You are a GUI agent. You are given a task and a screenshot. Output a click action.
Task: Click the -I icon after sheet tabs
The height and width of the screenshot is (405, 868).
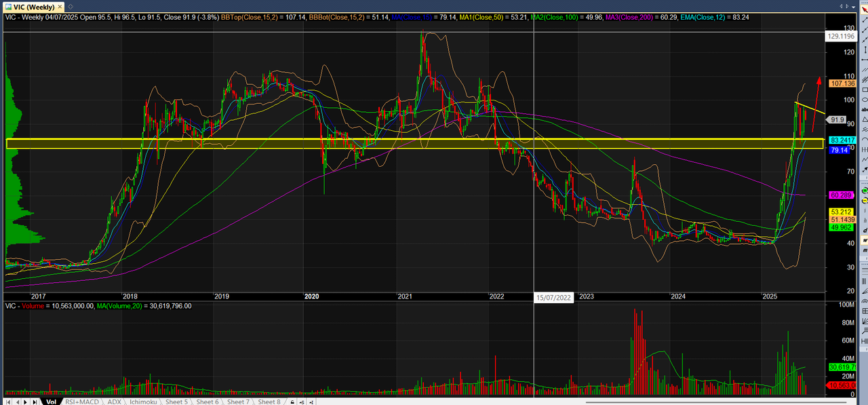311,402
